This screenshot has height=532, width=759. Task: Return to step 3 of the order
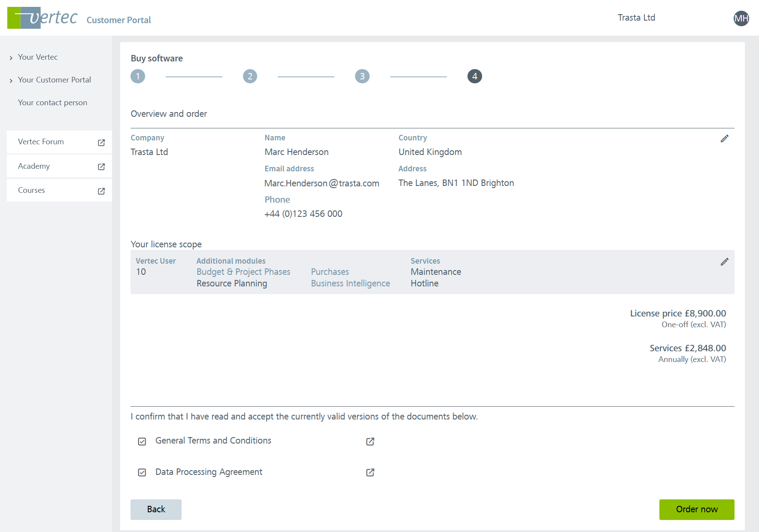click(x=362, y=76)
